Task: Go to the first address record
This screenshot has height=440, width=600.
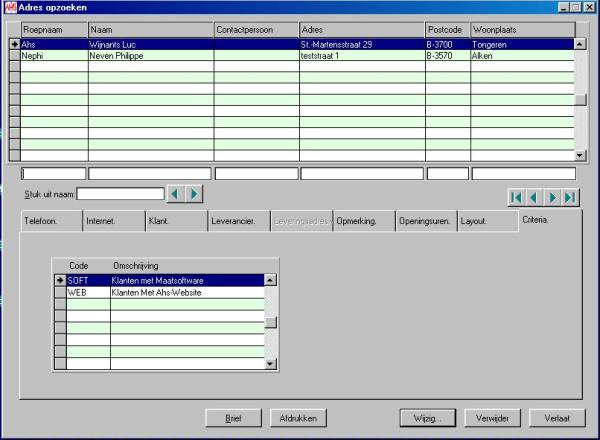Action: tap(516, 198)
